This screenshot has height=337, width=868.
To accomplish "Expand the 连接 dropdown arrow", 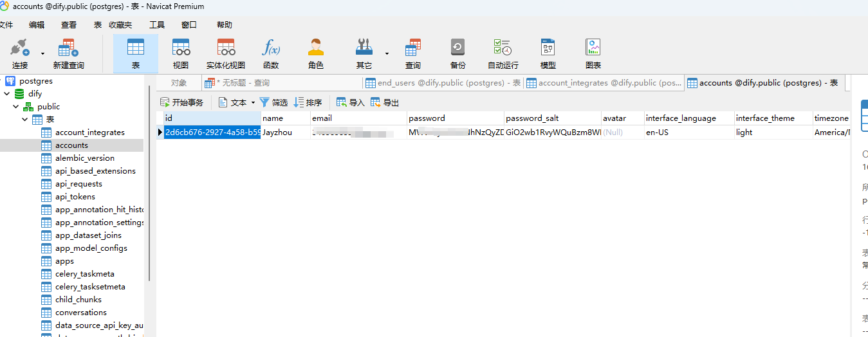I will (42, 53).
